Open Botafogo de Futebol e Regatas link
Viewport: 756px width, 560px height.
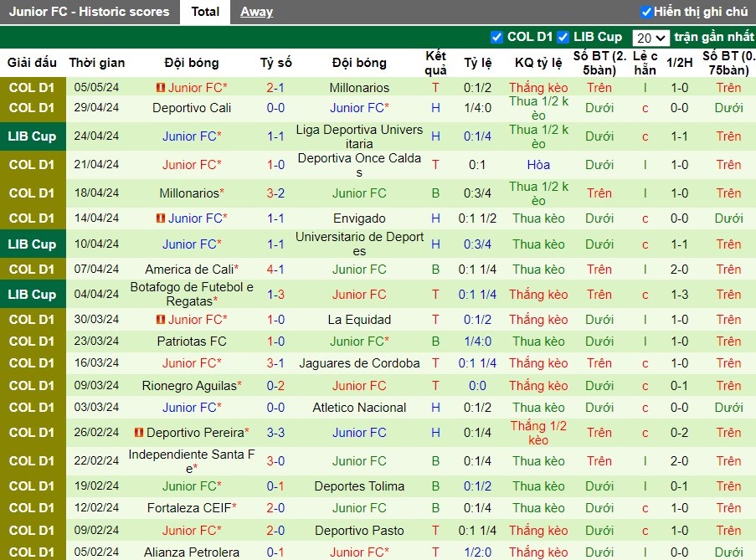[x=192, y=294]
